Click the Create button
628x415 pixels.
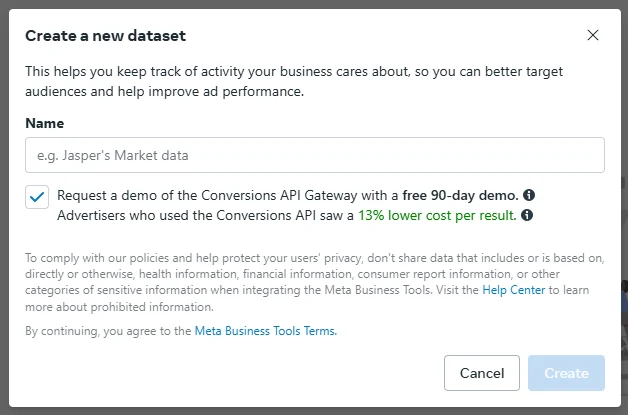(566, 373)
